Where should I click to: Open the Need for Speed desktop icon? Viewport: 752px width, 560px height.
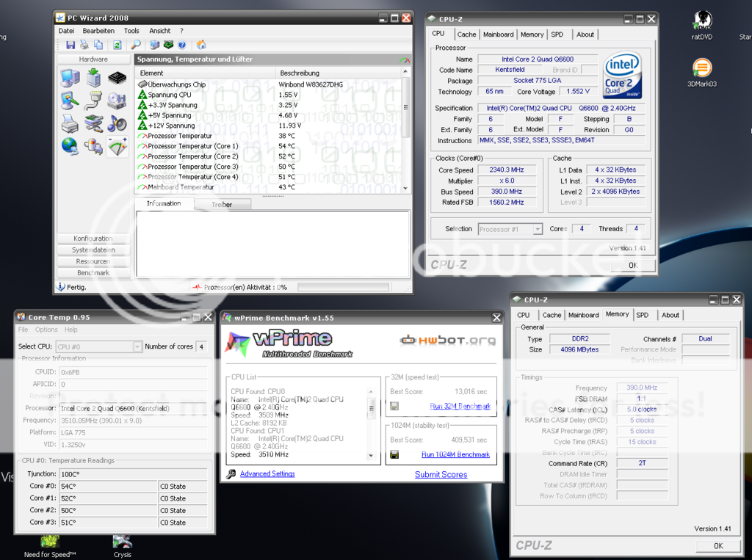point(50,547)
